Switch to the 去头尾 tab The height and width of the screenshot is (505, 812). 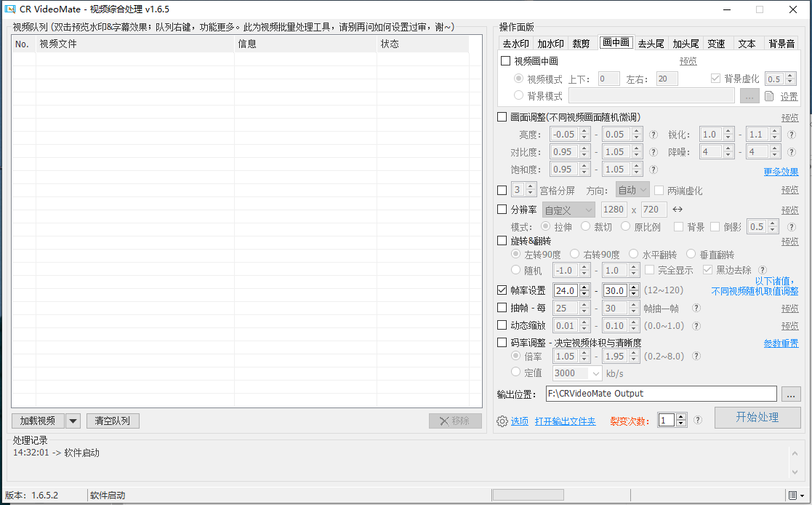pyautogui.click(x=651, y=44)
